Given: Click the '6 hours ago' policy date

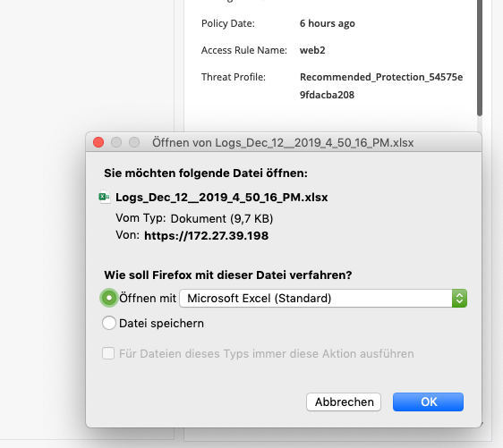Looking at the screenshot, I should [328, 23].
